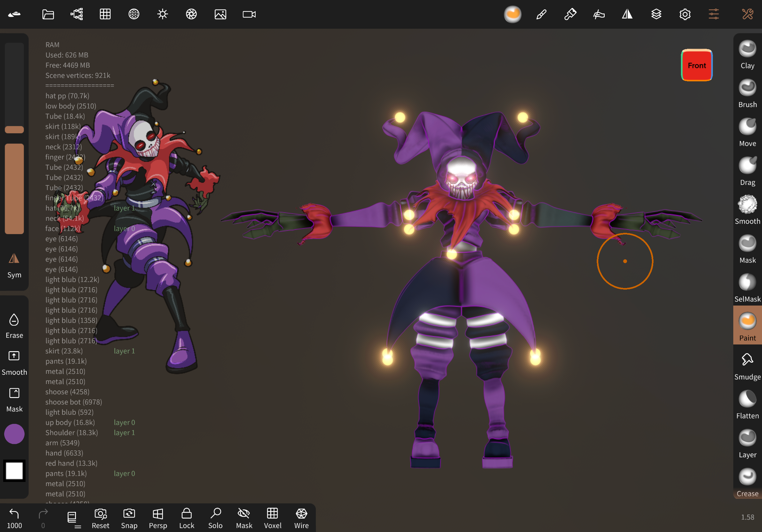The width and height of the screenshot is (762, 532).
Task: Toggle Mask visibility in bottom bar
Action: coord(244,518)
